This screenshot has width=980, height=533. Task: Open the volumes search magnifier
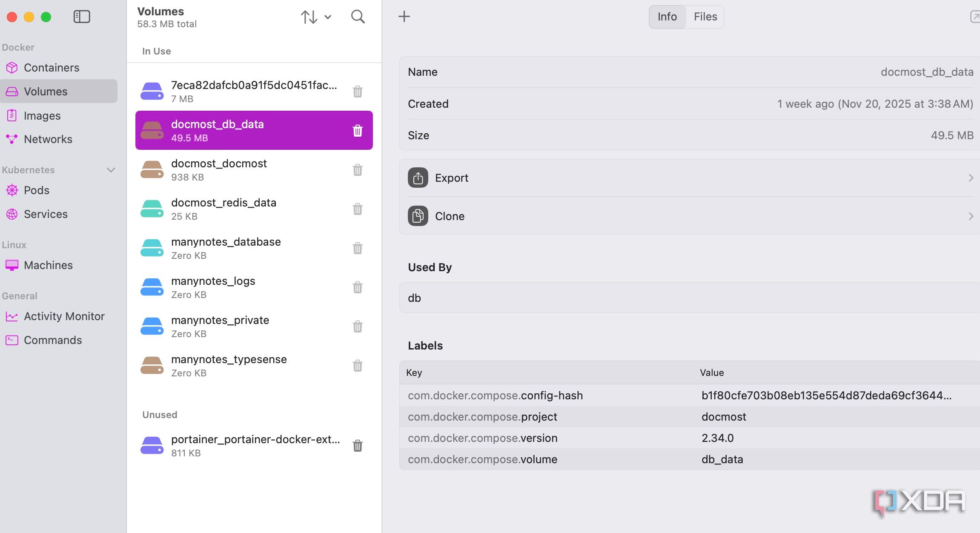click(x=358, y=17)
